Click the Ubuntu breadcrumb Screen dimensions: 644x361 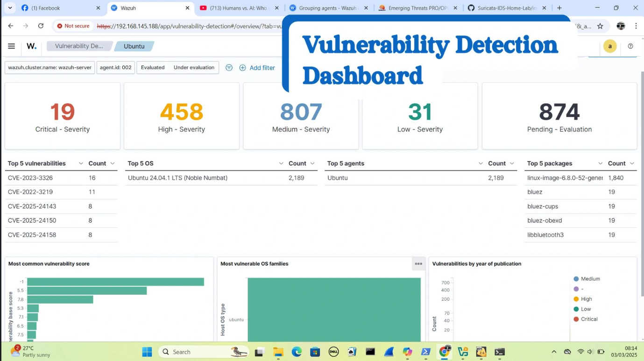[x=134, y=46]
